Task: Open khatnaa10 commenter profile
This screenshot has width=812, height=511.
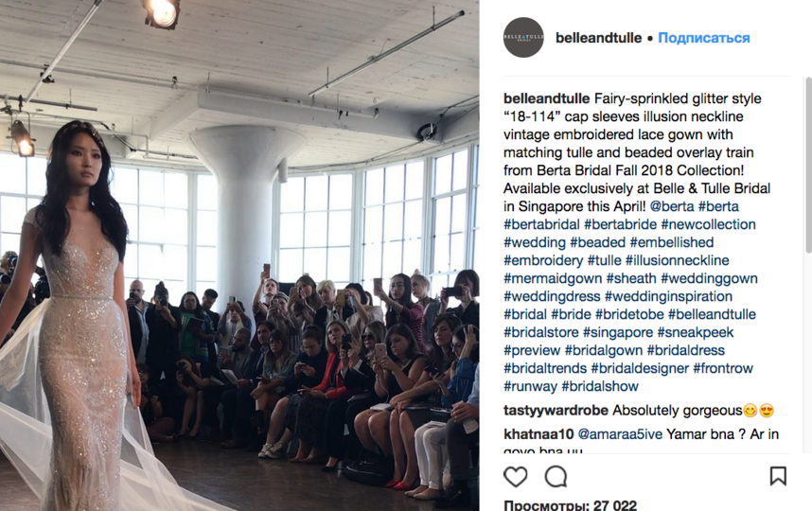Action: [538, 433]
